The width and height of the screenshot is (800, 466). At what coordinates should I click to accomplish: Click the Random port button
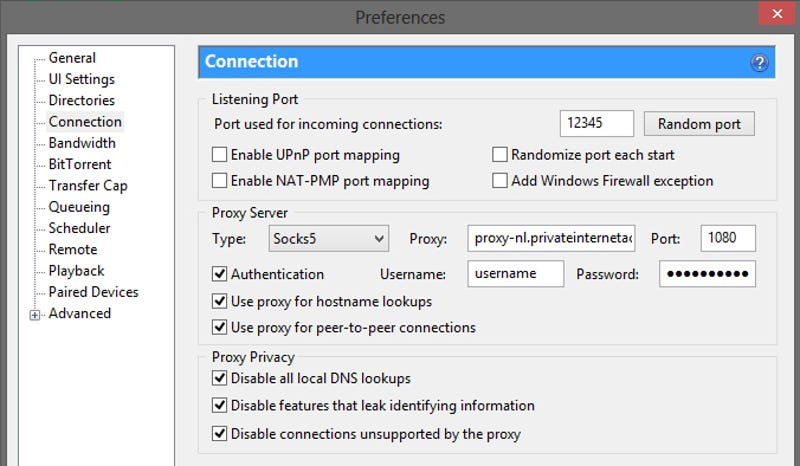(x=699, y=124)
